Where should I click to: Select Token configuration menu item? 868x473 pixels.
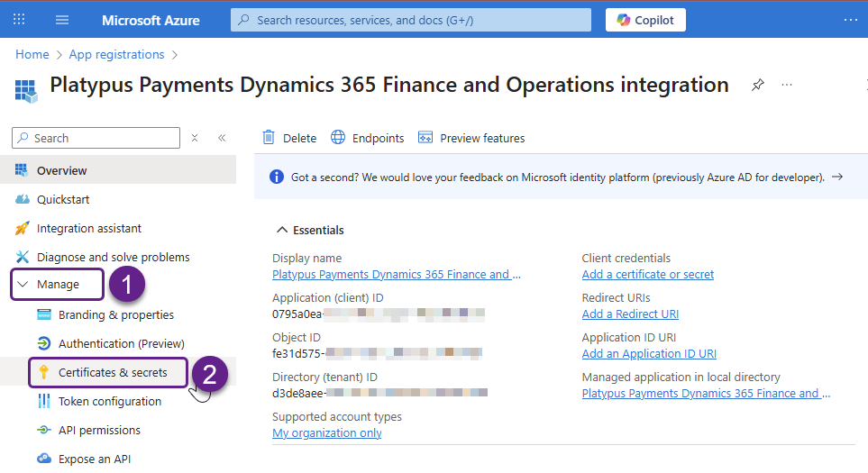click(x=109, y=401)
